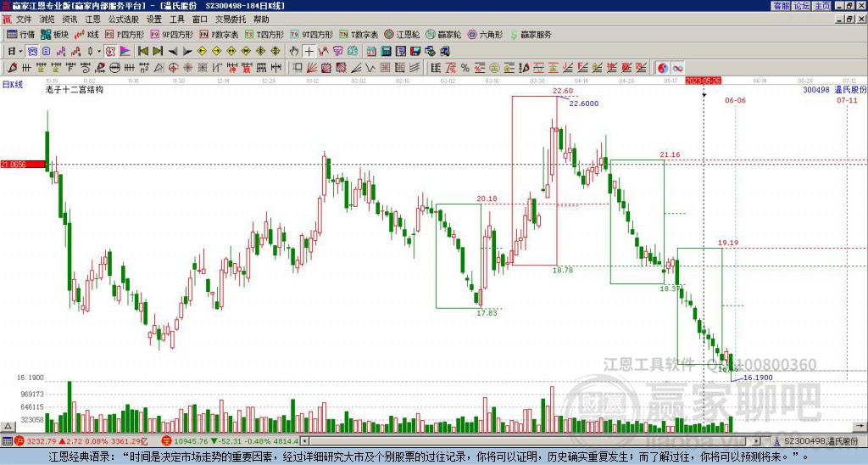Image resolution: width=868 pixels, height=465 pixels.
Task: Click the horizontal scrollbar right arrow
Action: tap(757, 441)
